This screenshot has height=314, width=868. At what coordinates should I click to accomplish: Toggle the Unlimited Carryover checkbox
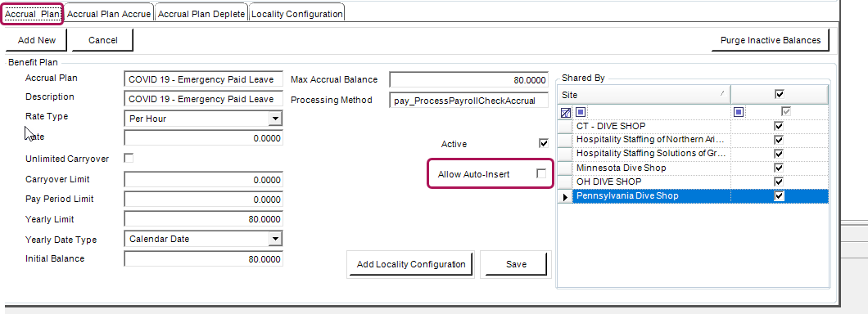(x=129, y=158)
